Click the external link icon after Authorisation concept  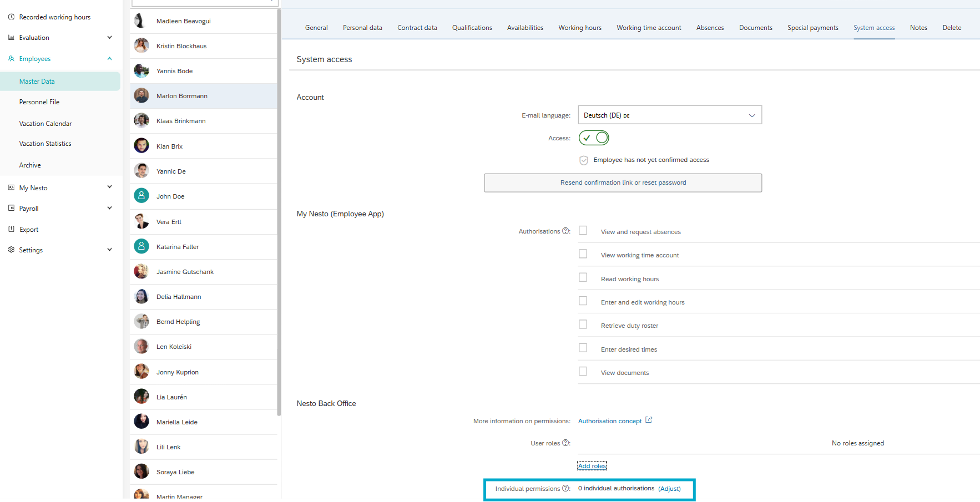pyautogui.click(x=649, y=420)
